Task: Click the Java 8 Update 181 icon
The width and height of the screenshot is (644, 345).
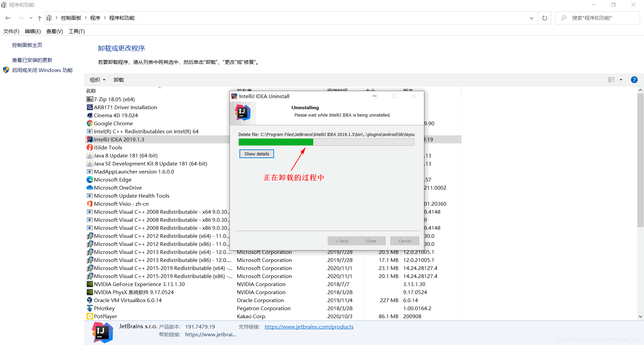Action: point(90,155)
